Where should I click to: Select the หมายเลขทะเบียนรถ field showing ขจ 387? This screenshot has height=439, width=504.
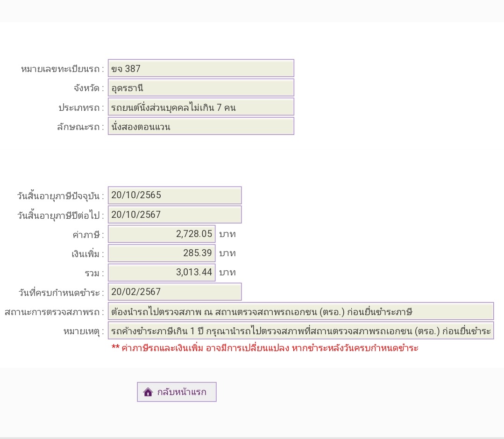point(201,68)
